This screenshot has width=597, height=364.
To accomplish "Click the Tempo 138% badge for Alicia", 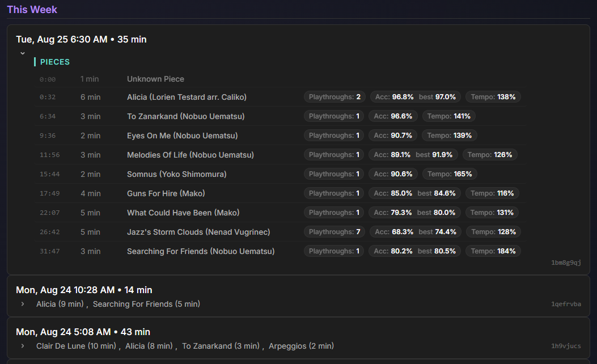I will (493, 97).
